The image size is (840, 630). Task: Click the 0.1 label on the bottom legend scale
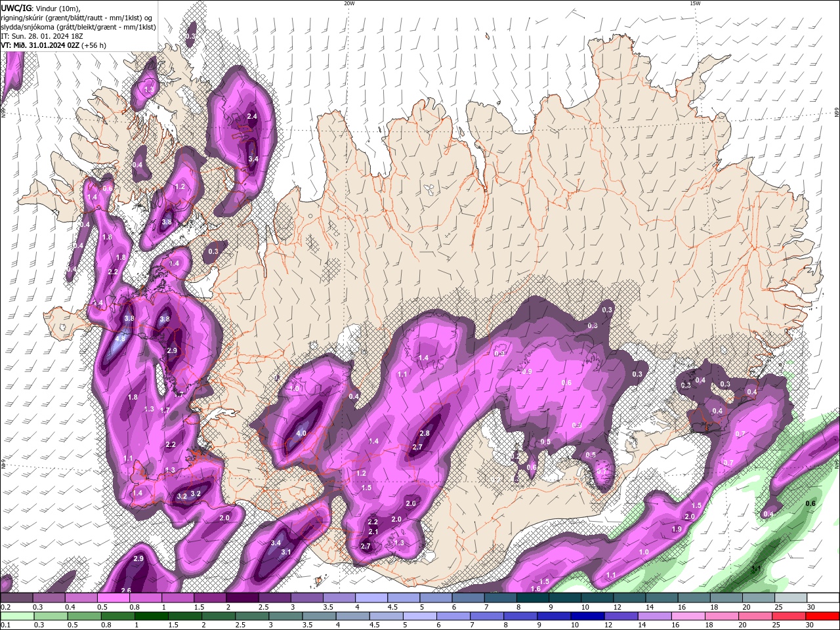pos(5,625)
